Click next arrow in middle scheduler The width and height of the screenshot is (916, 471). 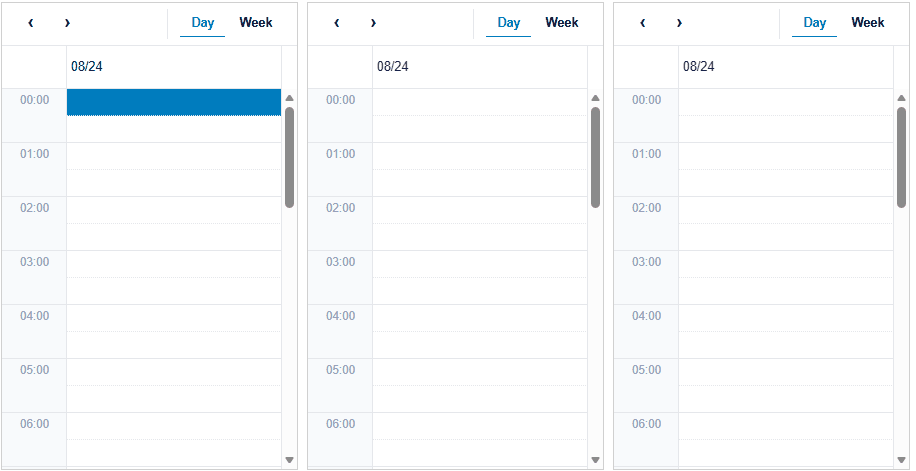click(x=373, y=23)
